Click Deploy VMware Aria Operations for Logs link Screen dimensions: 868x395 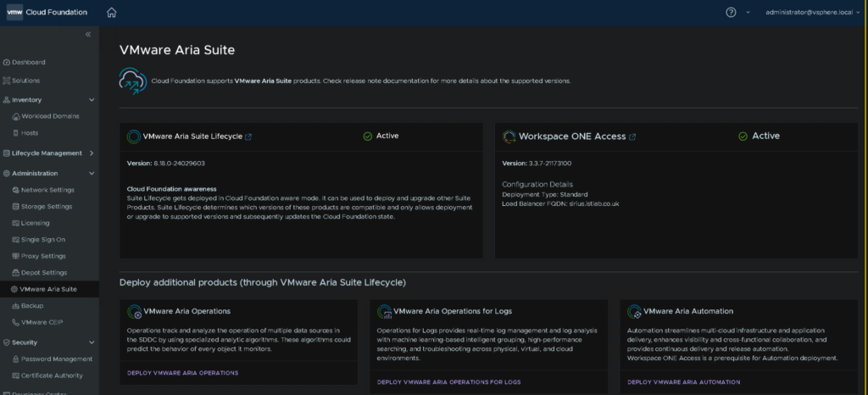[x=449, y=381]
